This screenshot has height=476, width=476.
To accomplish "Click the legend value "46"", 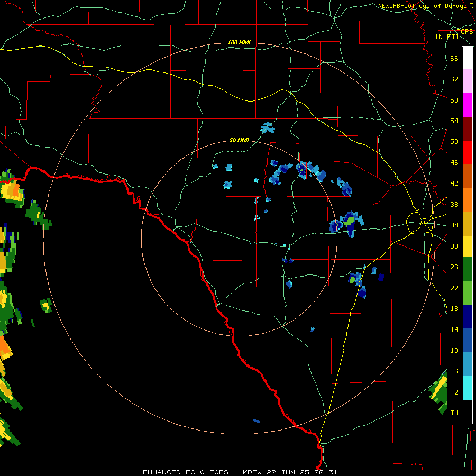I will pos(454,163).
